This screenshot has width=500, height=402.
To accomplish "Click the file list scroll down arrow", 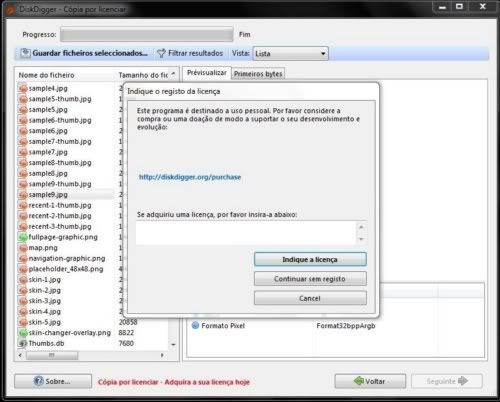I will pos(173,344).
